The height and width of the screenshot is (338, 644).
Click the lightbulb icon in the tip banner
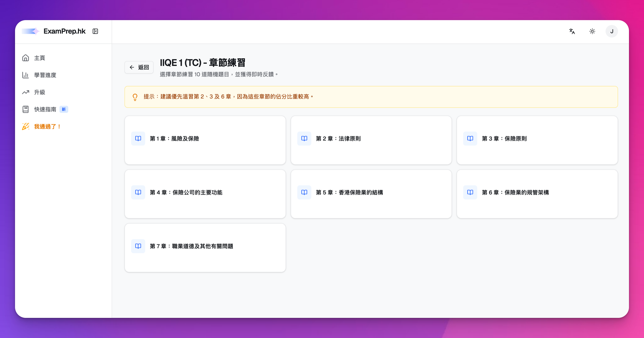pos(135,97)
